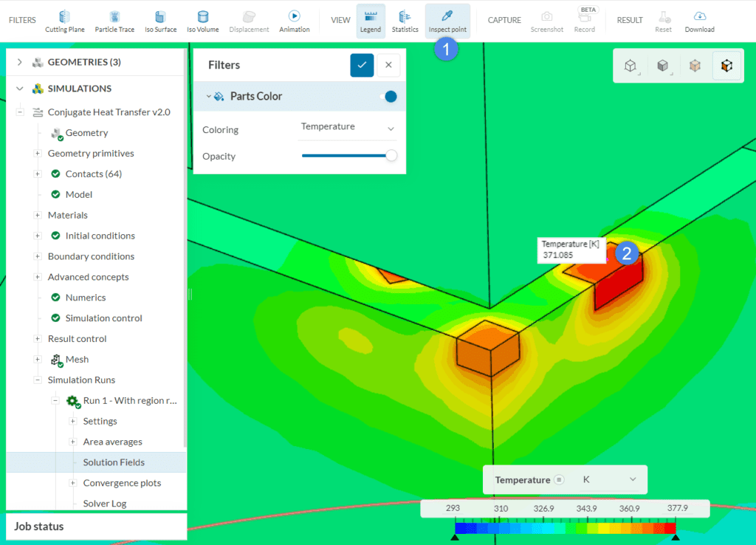The image size is (756, 545).
Task: Activate the Inspect point tool
Action: (x=447, y=21)
